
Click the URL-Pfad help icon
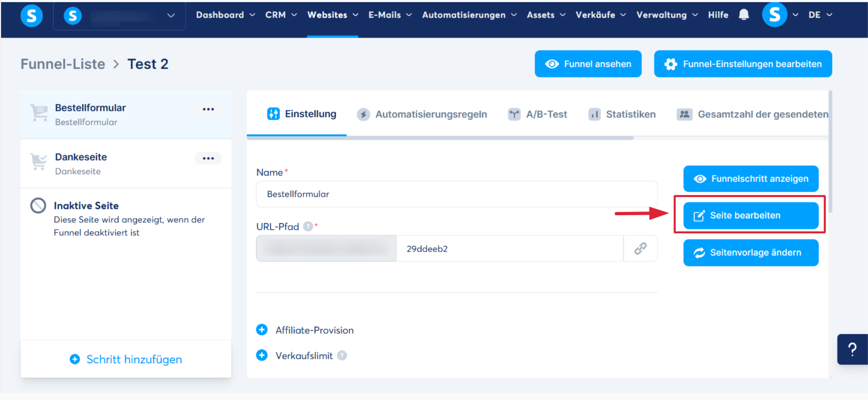308,226
